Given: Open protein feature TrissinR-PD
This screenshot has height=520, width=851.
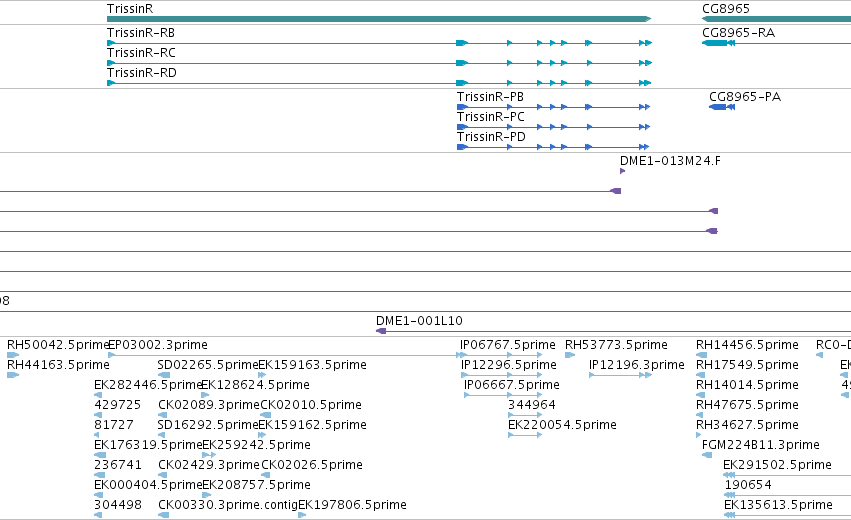Looking at the screenshot, I should coord(491,137).
